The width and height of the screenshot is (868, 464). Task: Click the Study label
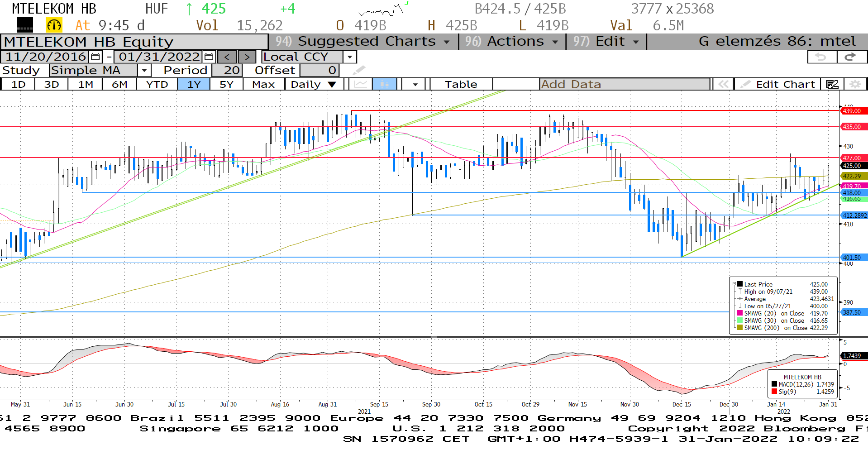21,70
